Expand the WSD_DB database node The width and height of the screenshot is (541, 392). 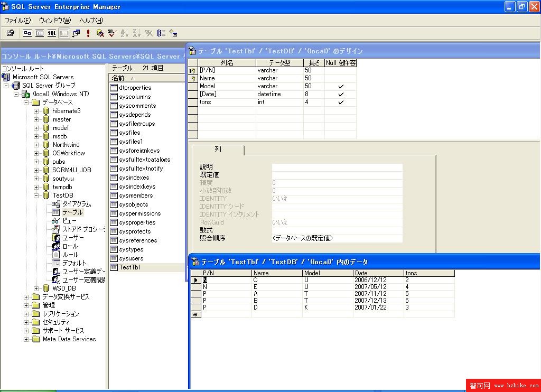36,288
